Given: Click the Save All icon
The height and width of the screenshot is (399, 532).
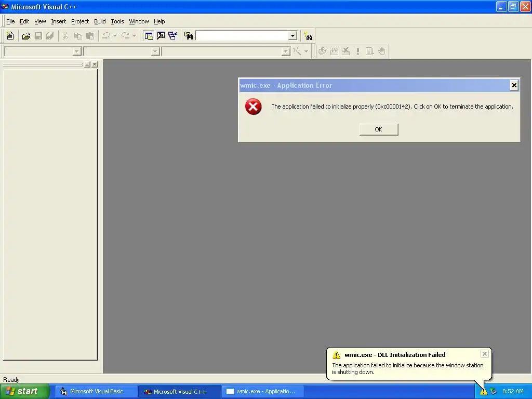Looking at the screenshot, I should (x=50, y=36).
